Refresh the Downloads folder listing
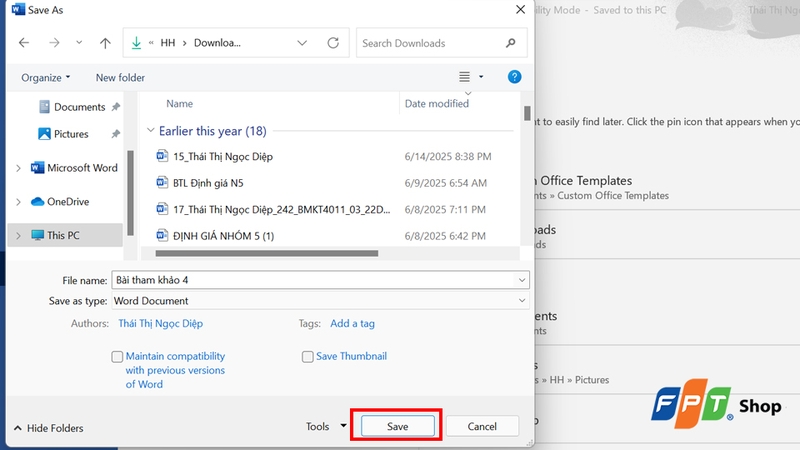 pos(333,44)
